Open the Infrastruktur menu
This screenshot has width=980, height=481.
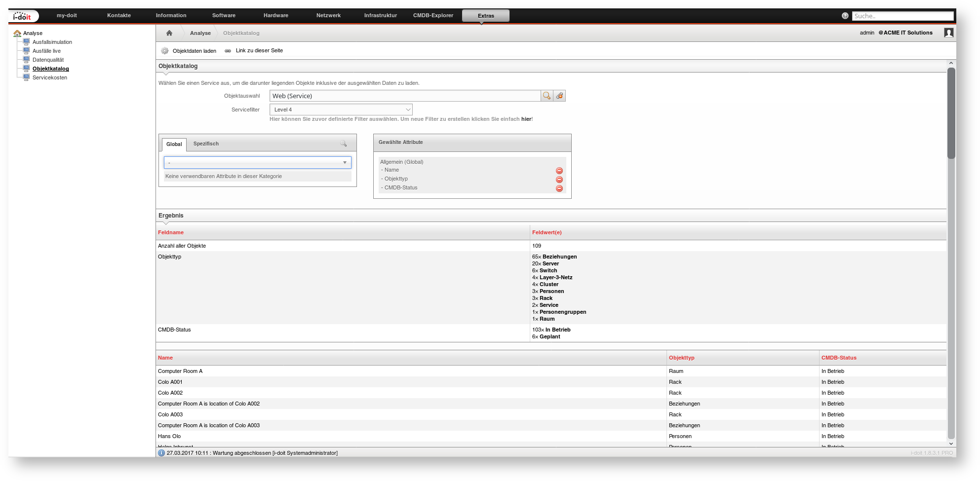click(x=381, y=15)
